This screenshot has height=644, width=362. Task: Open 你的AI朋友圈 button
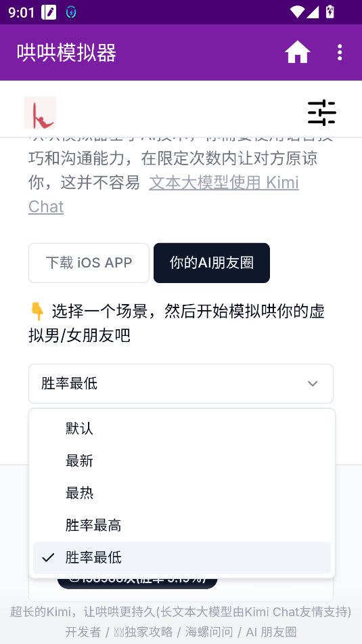(212, 263)
